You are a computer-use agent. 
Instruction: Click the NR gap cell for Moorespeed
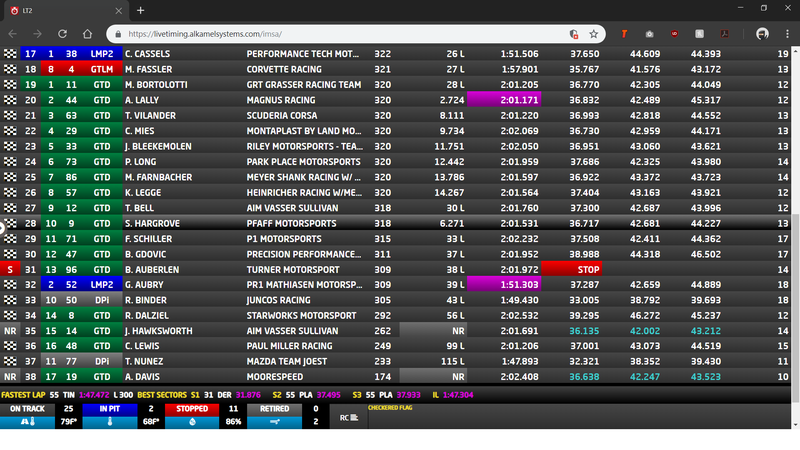click(x=433, y=377)
